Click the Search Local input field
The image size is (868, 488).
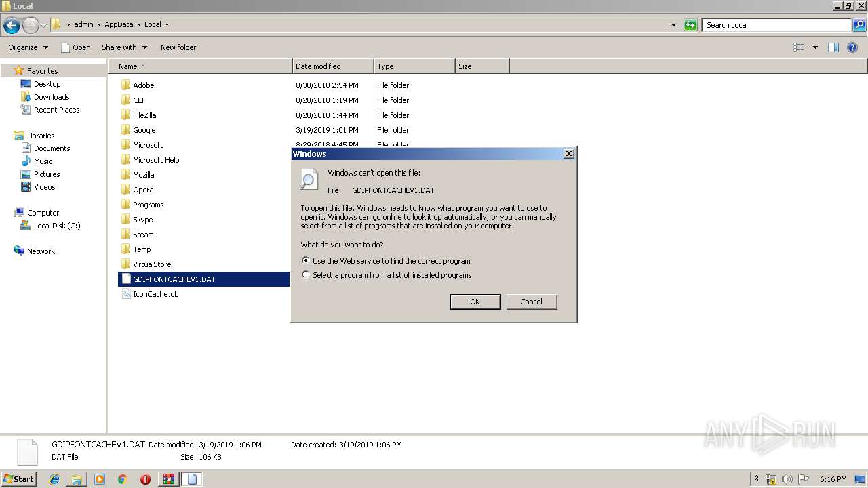coord(777,25)
